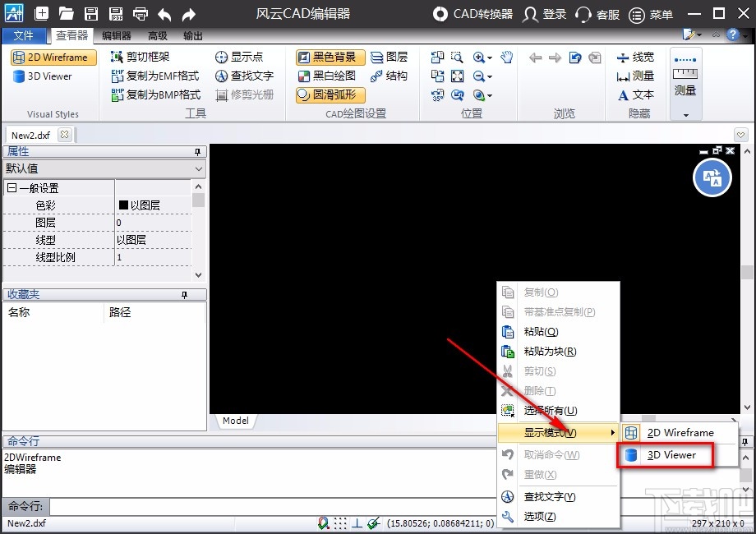Viewport: 756px width, 534px height.
Task: Click the blue previous-view icon in 浏览
Action: (x=575, y=58)
